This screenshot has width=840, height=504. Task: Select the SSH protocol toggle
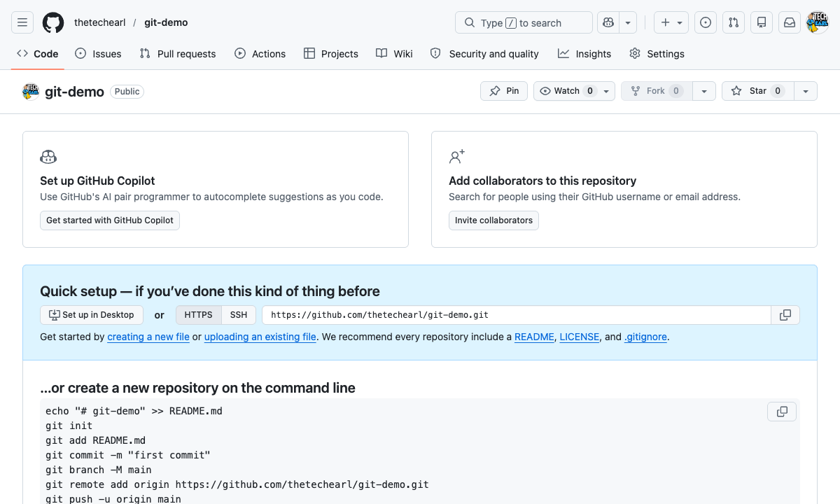(x=239, y=315)
